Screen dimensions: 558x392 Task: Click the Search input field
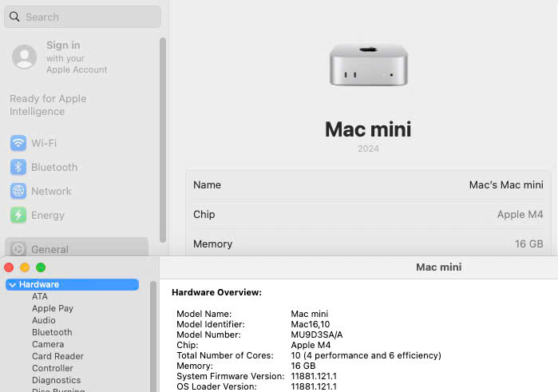[x=88, y=17]
